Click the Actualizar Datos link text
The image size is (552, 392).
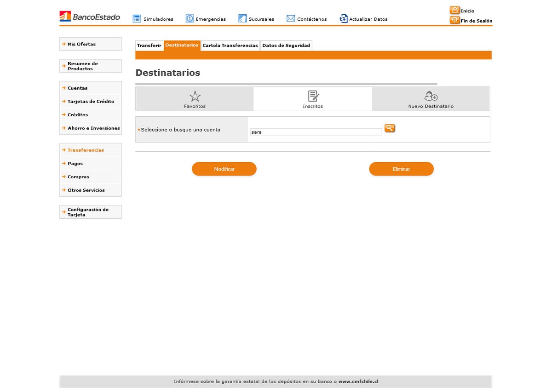pos(368,19)
